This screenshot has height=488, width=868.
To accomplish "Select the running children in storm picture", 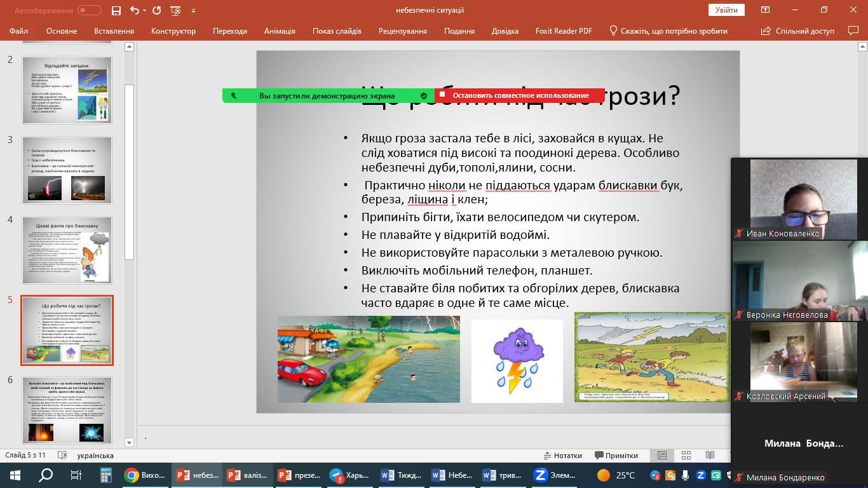I will pyautogui.click(x=651, y=357).
